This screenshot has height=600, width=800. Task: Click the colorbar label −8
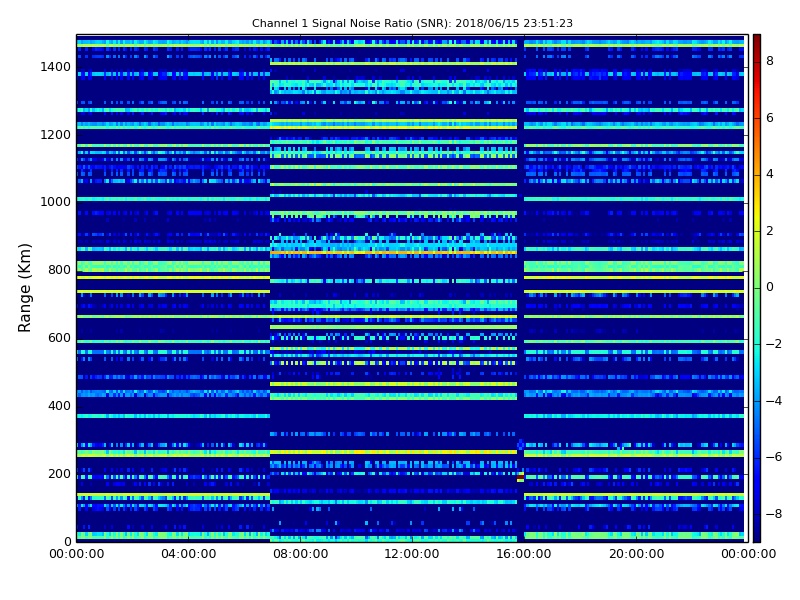pos(774,514)
